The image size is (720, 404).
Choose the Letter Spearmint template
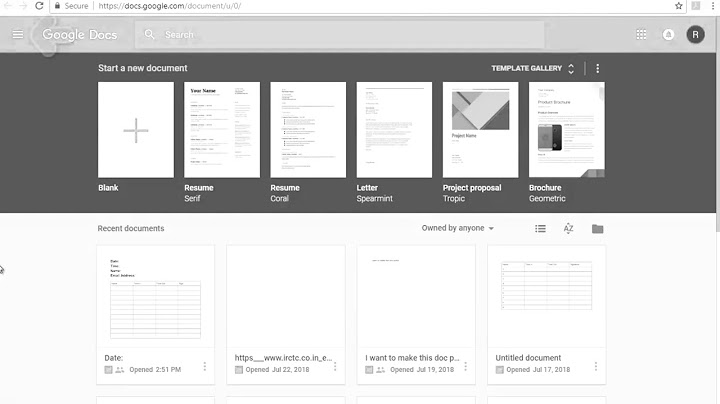click(x=394, y=130)
